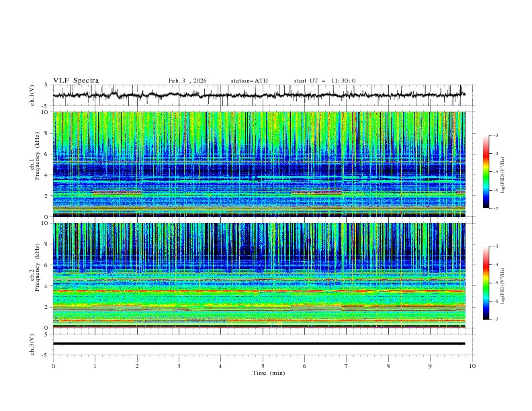Click the ch.3 flat voltage trace

259,344
